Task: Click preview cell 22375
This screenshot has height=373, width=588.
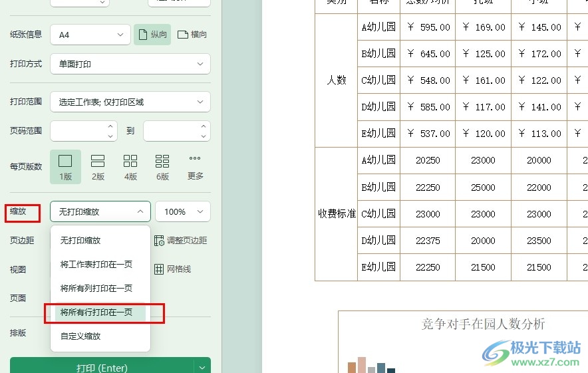Action: pos(428,241)
